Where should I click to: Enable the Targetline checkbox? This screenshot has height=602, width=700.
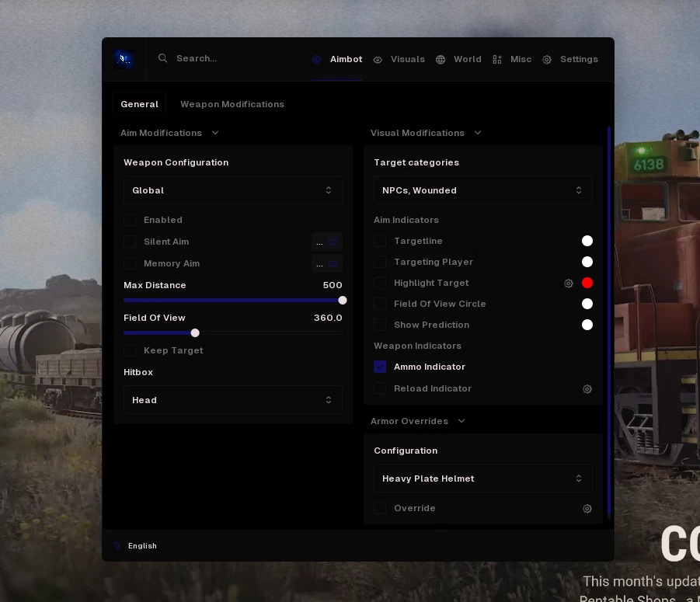pyautogui.click(x=380, y=241)
